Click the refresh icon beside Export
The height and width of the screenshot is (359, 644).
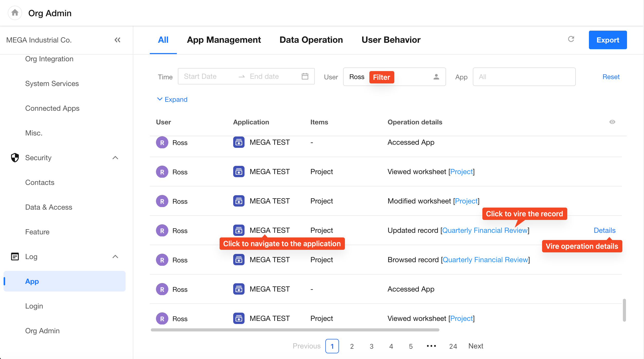[x=571, y=39]
